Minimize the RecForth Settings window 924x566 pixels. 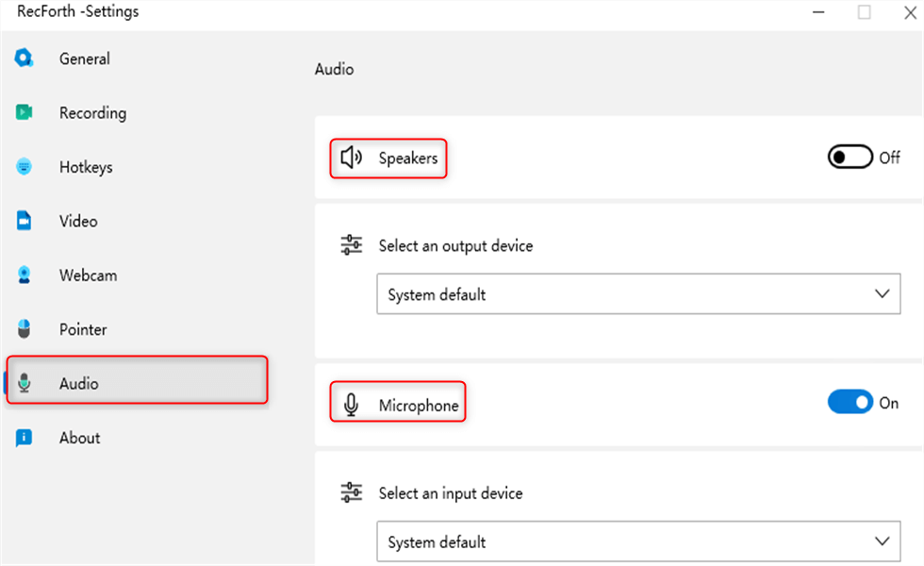click(x=818, y=11)
